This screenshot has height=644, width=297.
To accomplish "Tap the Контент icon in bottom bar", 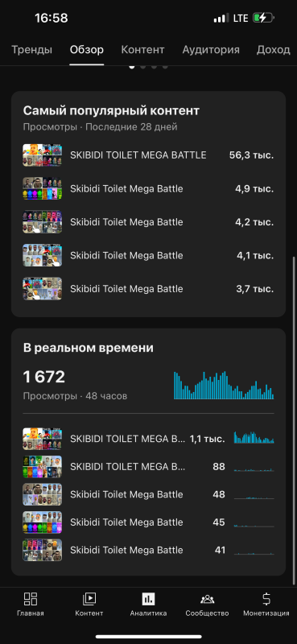I will click(89, 599).
